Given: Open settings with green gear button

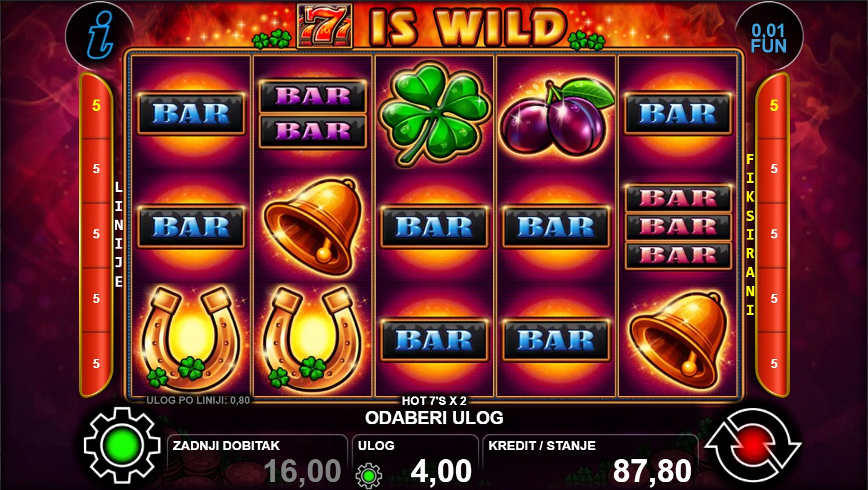Looking at the screenshot, I should click(124, 445).
